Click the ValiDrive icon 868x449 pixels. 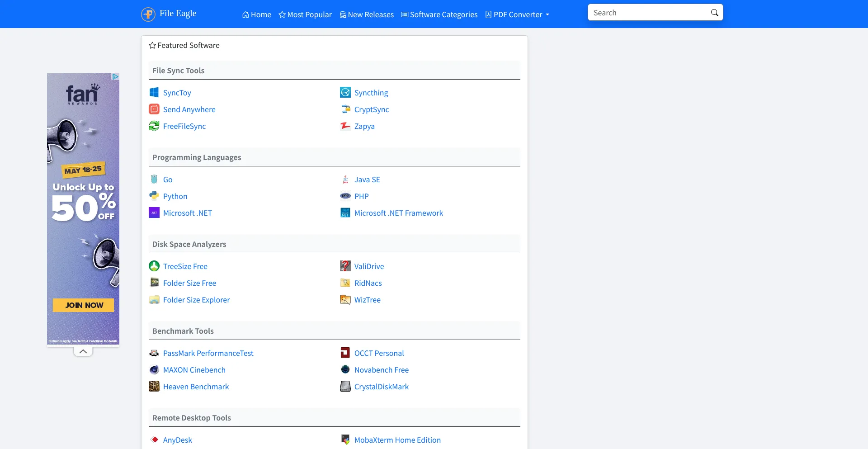click(345, 266)
